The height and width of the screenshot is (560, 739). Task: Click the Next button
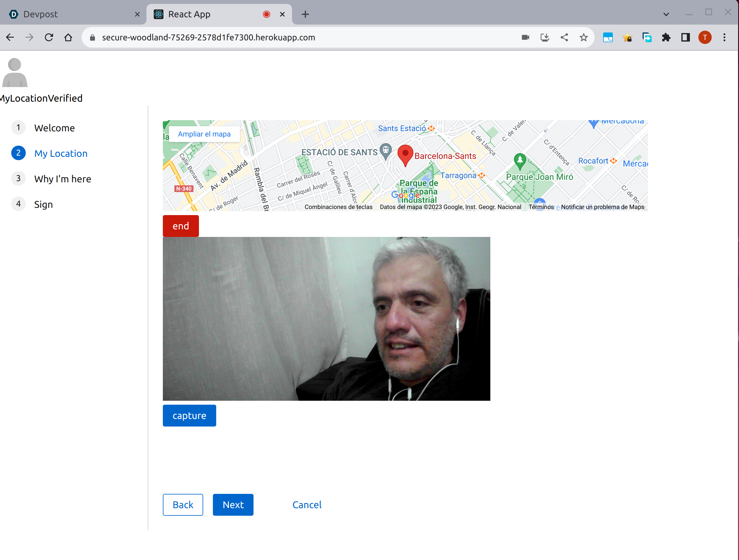click(x=233, y=504)
